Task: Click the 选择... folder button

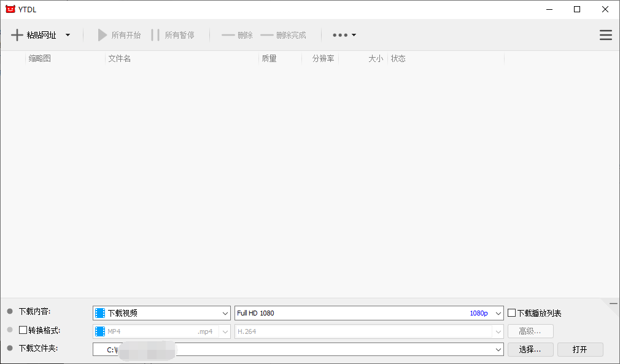Action: click(x=530, y=349)
